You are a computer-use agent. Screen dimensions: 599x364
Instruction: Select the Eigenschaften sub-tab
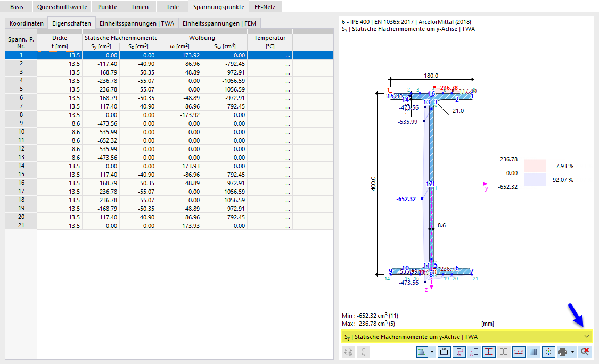71,23
